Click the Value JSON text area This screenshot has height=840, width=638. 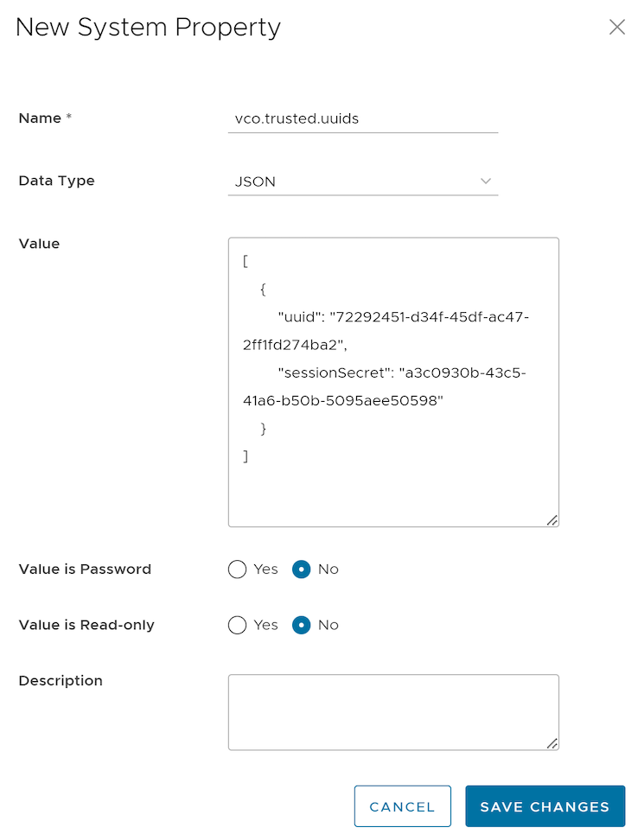[x=393, y=380]
